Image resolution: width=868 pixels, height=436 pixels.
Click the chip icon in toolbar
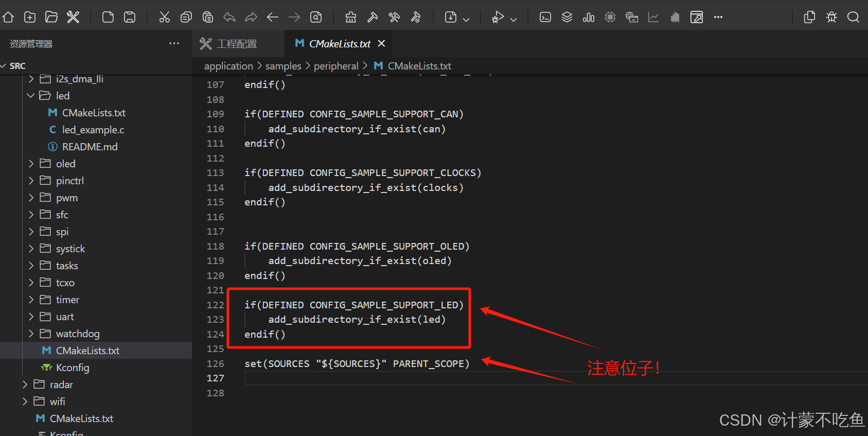coord(610,18)
